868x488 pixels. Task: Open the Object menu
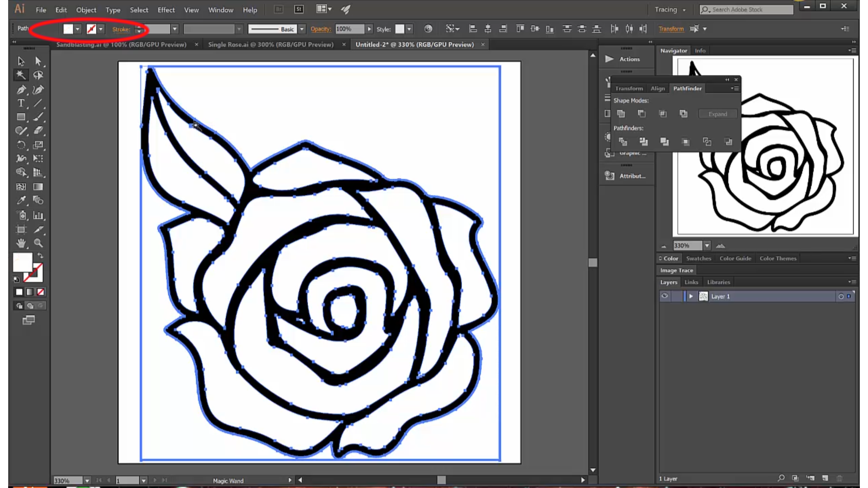pyautogui.click(x=86, y=9)
